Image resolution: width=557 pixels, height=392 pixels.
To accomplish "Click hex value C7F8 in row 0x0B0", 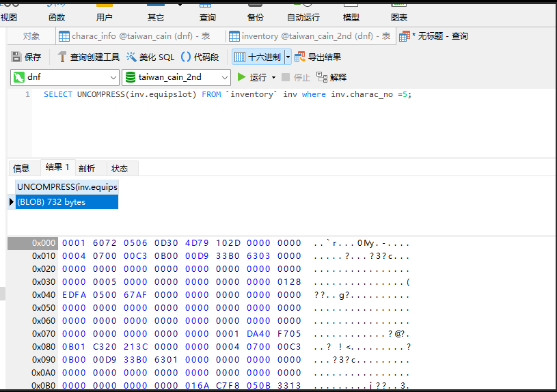I will (x=228, y=386).
